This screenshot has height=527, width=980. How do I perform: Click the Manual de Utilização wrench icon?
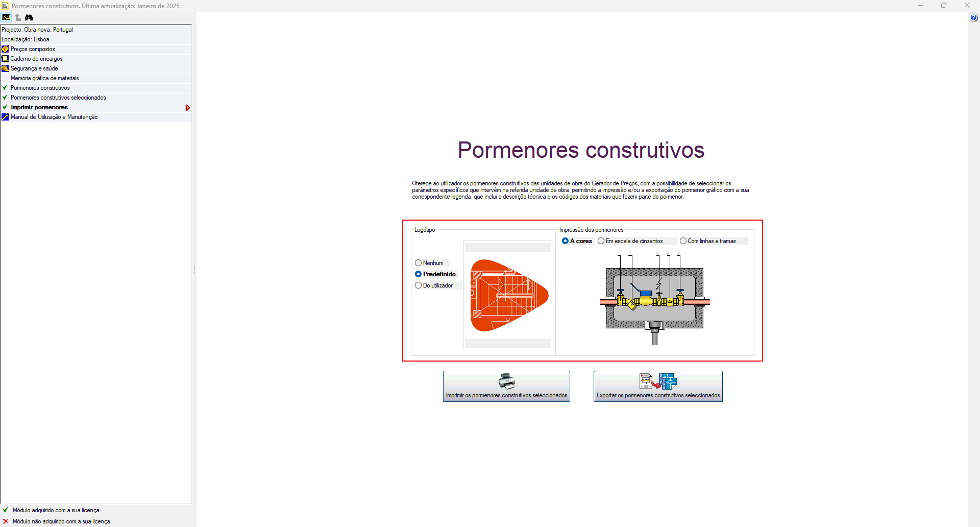[x=5, y=117]
